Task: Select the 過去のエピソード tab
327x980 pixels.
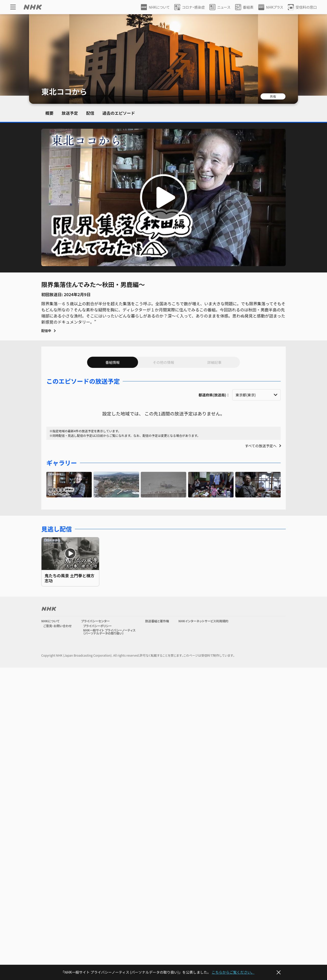Action: pyautogui.click(x=118, y=113)
